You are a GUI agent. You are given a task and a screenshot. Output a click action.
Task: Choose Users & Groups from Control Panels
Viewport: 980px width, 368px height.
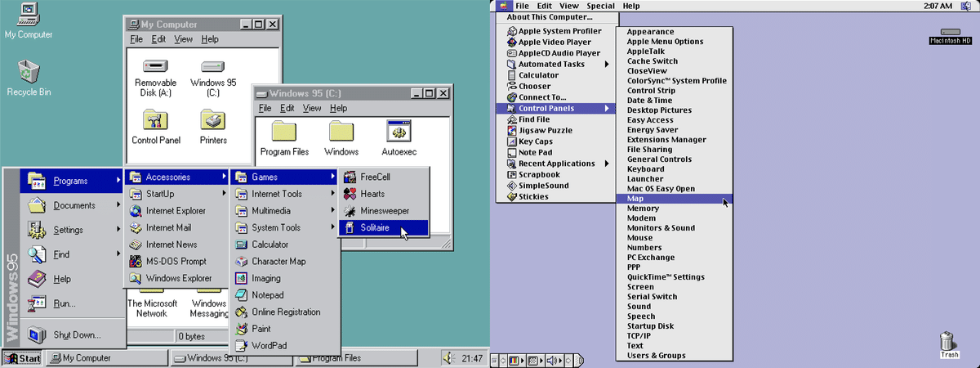pyautogui.click(x=675, y=356)
